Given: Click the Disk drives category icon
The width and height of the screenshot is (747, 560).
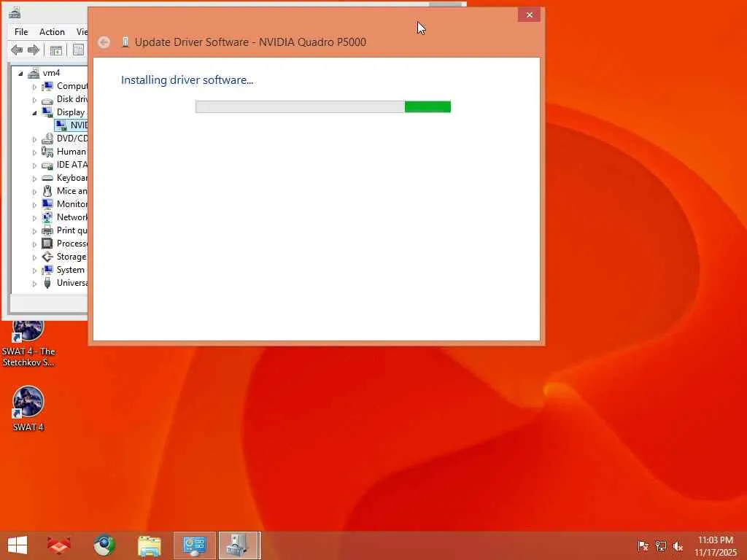Looking at the screenshot, I should [x=47, y=100].
